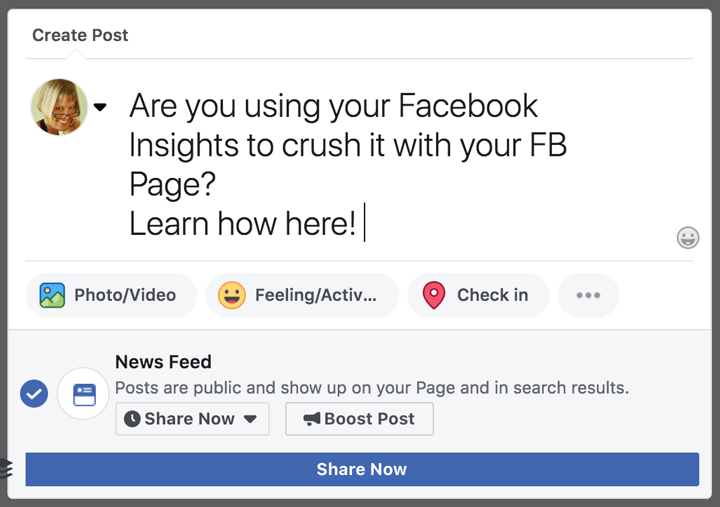720x507 pixels.
Task: Click the News Feed circular icon
Action: [x=83, y=394]
